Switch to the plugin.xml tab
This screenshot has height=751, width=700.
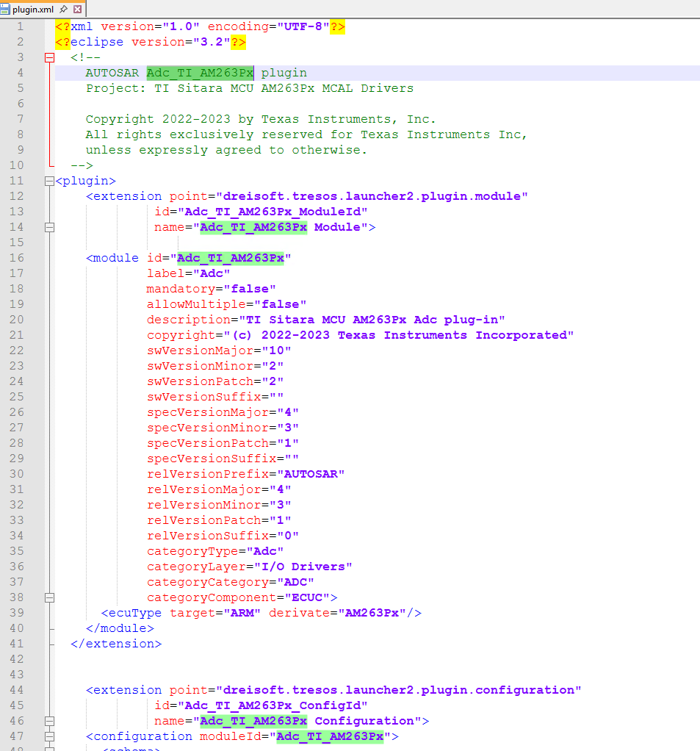point(32,9)
